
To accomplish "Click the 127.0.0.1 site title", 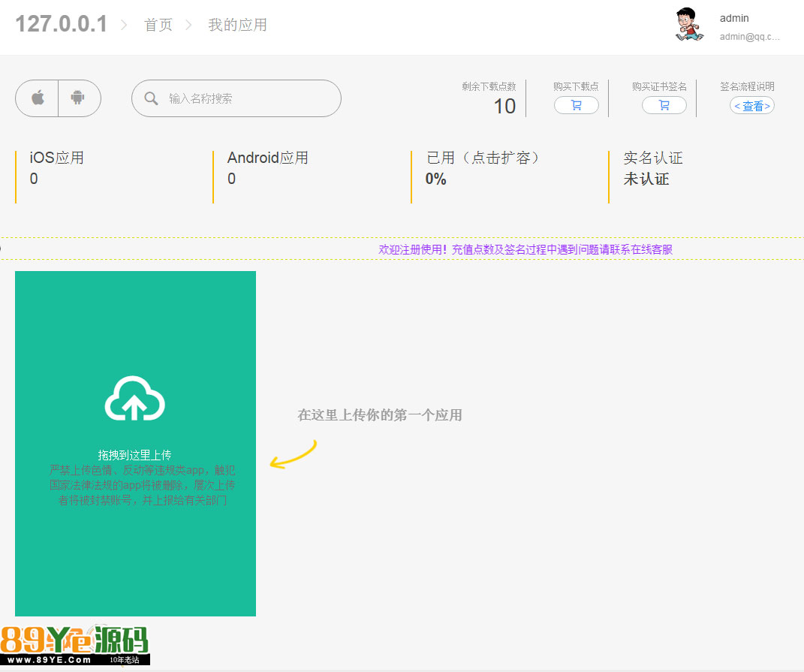I will [62, 24].
